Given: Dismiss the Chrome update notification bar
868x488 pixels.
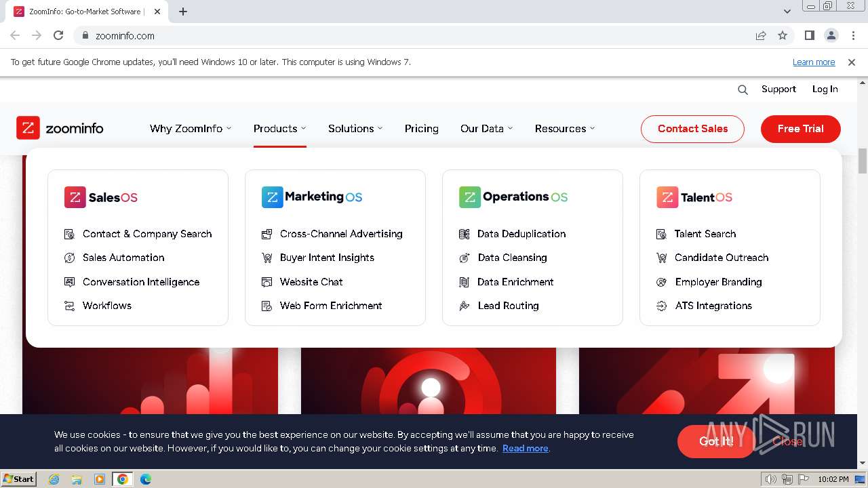Looking at the screenshot, I should coord(852,62).
